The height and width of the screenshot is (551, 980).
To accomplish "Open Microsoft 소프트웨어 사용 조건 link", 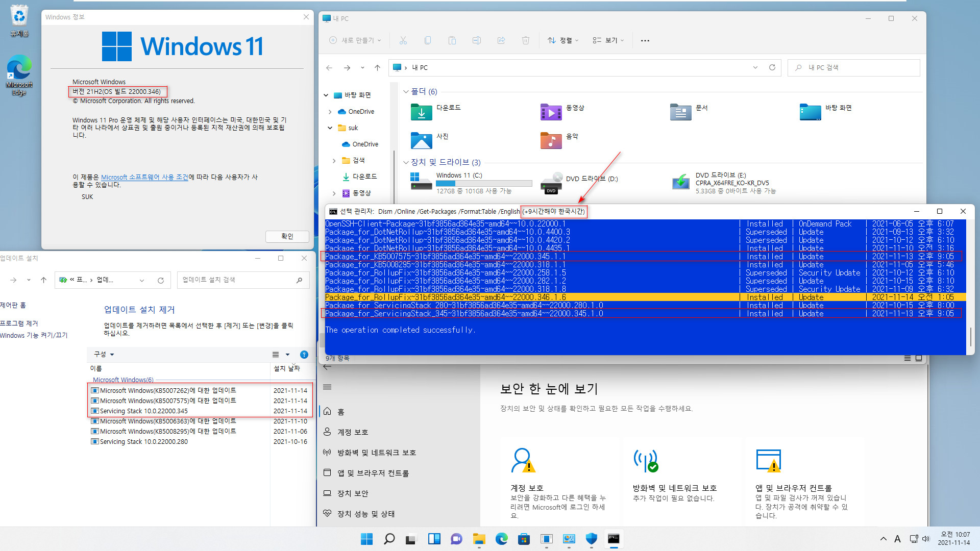I will 144,177.
